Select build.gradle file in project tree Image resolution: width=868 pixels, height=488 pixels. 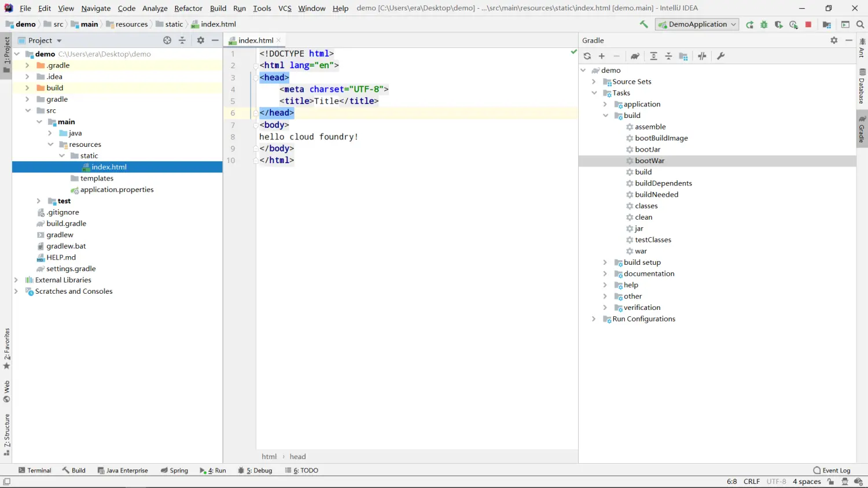point(66,224)
